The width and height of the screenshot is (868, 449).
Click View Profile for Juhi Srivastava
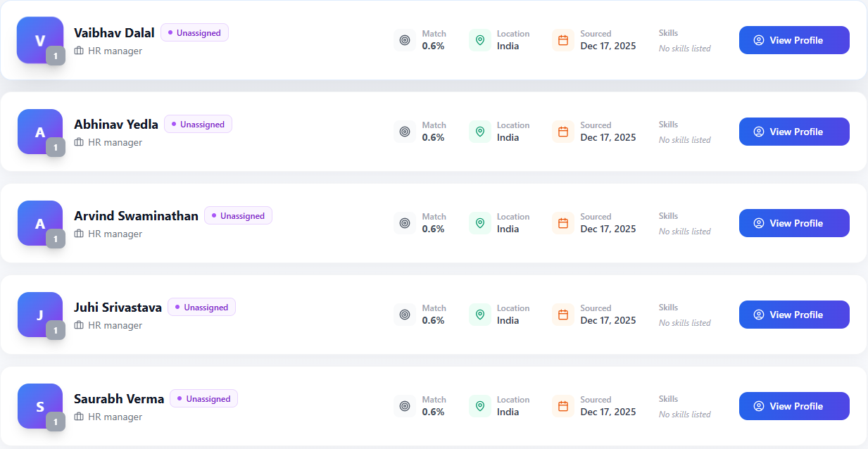pyautogui.click(x=794, y=315)
